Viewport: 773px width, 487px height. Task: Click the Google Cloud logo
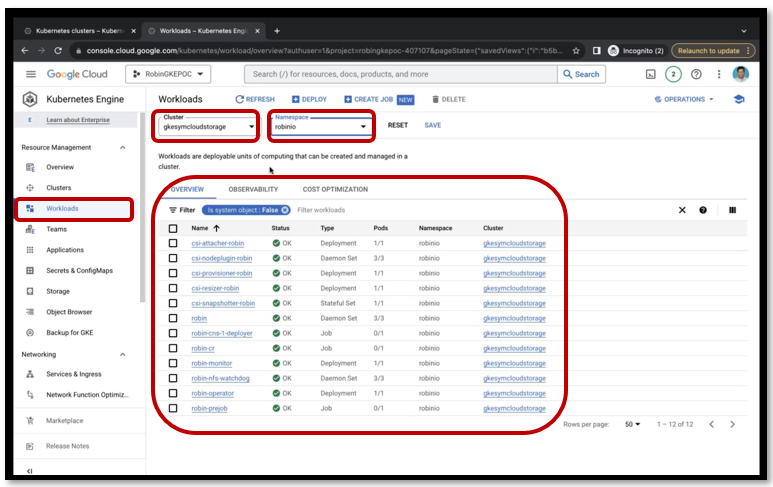tap(77, 74)
